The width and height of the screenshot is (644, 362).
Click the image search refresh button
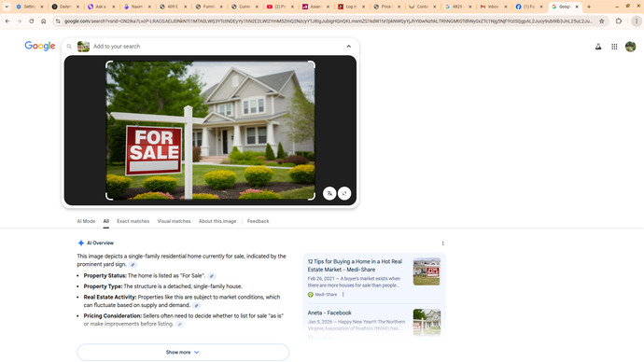pos(344,193)
